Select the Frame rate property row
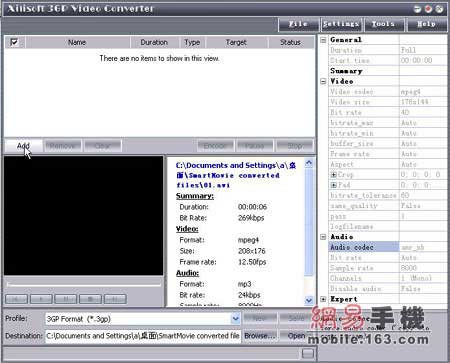Viewport: 450px width, 363px height. pos(388,154)
